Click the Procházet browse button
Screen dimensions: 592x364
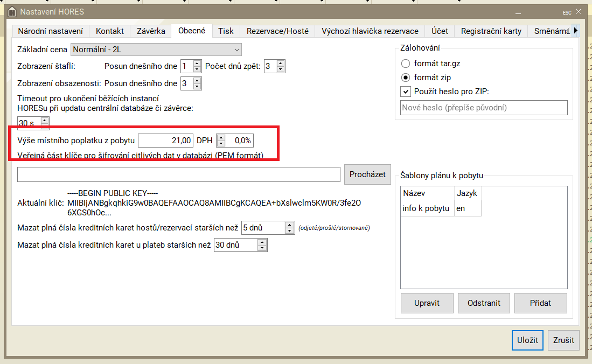tap(367, 174)
